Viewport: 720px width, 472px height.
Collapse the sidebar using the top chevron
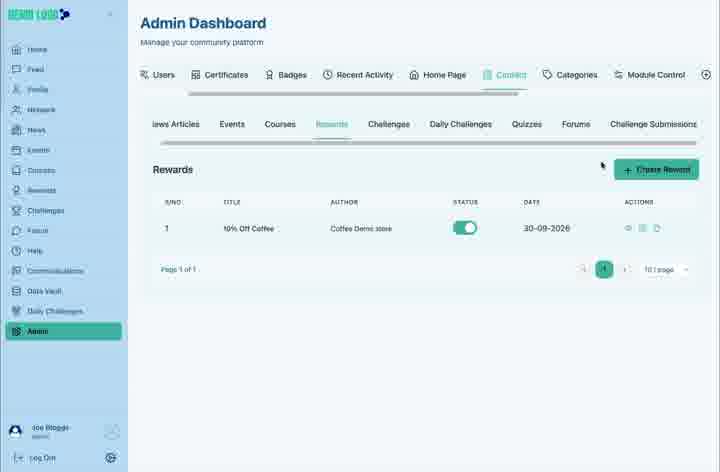tap(110, 14)
